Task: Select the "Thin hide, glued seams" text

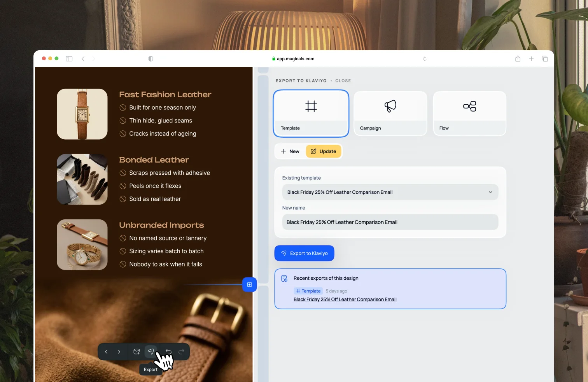Action: point(161,121)
